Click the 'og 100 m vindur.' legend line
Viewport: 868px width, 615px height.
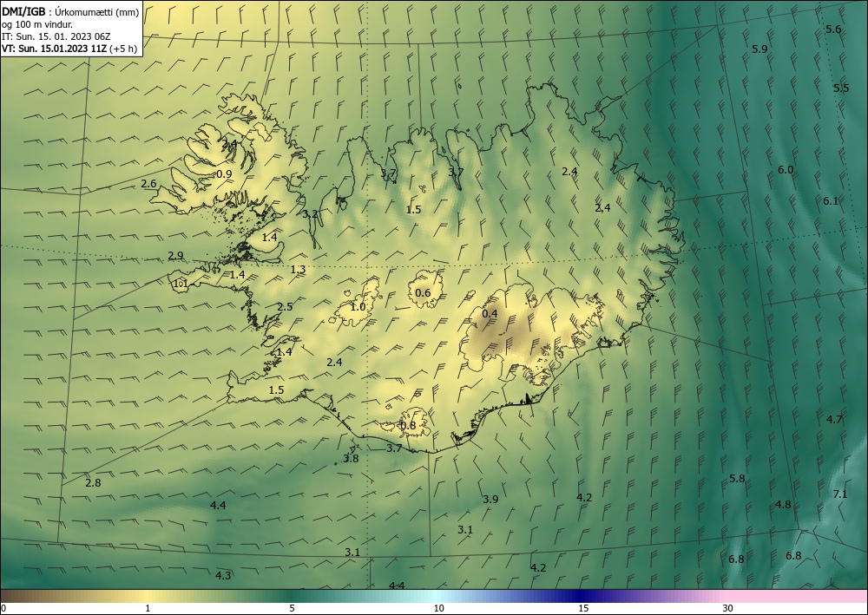coord(37,24)
